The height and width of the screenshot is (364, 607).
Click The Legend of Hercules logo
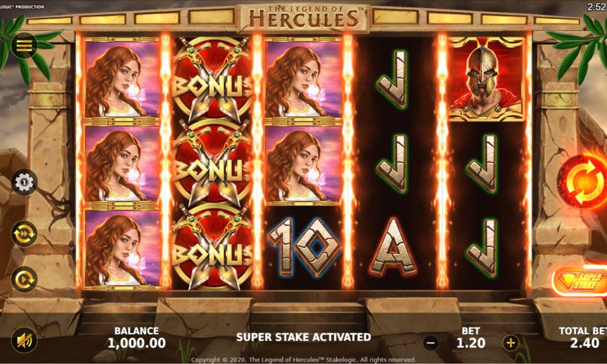tap(304, 18)
